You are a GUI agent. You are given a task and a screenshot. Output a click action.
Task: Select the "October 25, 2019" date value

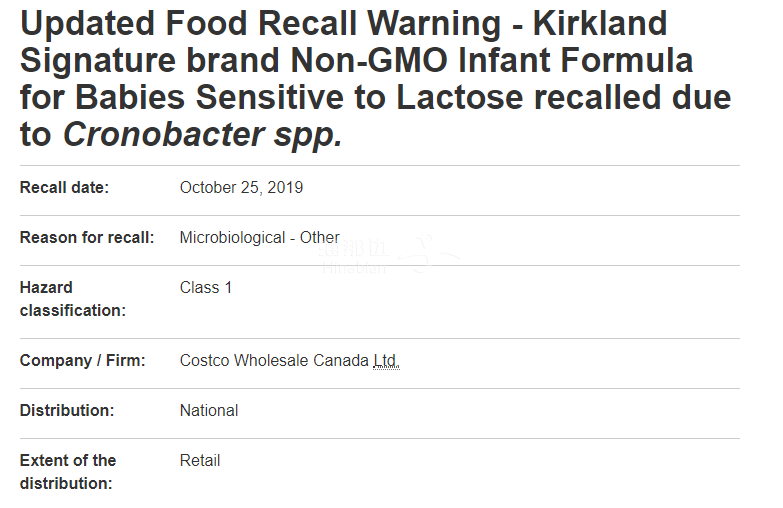[241, 187]
